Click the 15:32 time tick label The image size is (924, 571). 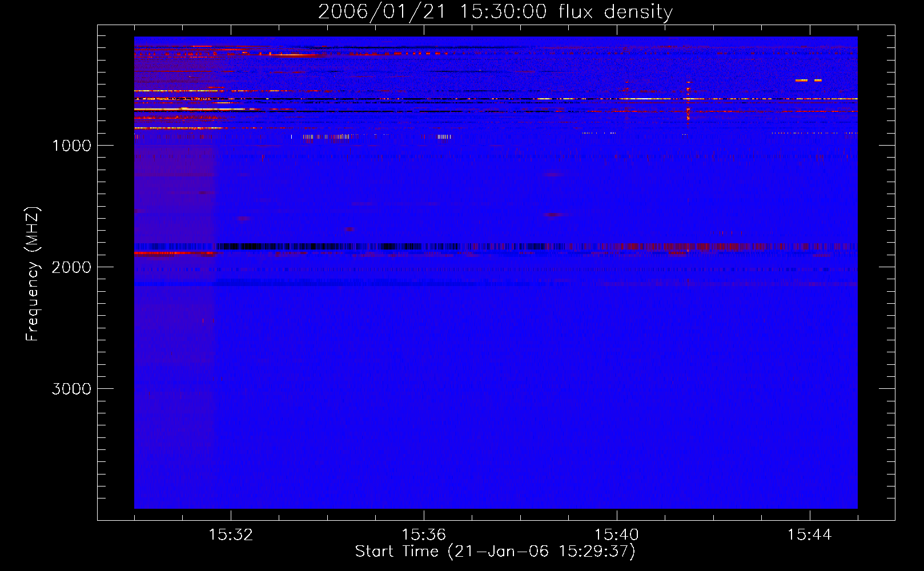click(x=231, y=535)
